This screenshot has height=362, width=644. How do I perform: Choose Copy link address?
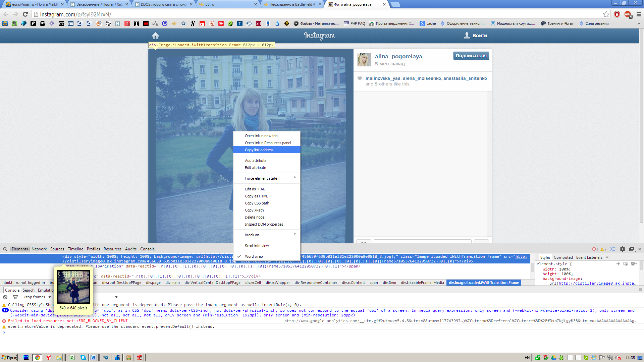click(x=267, y=150)
